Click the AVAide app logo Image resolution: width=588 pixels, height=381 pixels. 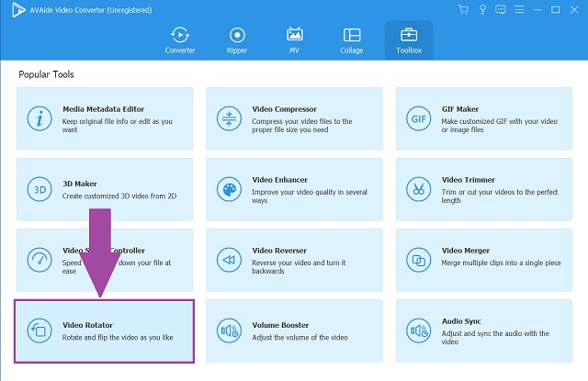(18, 10)
